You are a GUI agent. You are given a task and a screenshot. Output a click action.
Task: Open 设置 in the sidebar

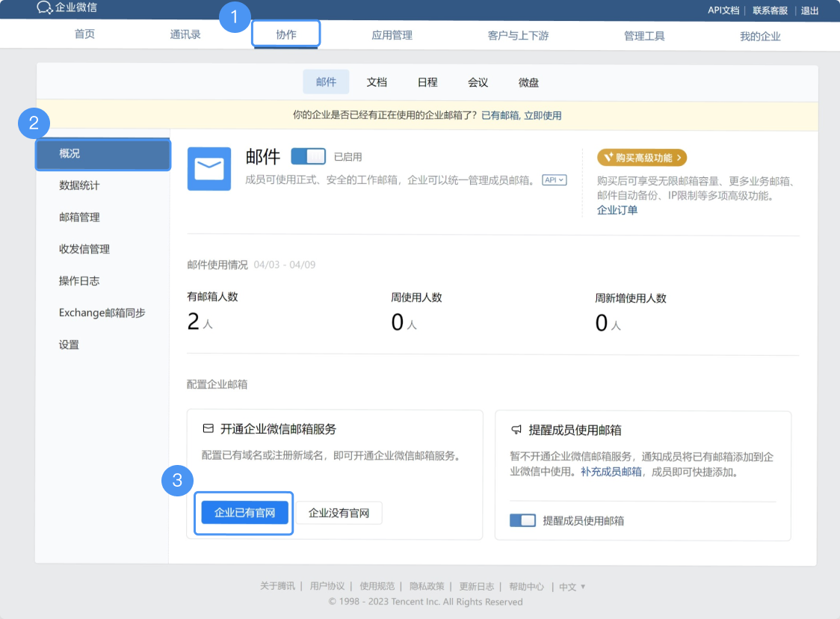(x=69, y=345)
